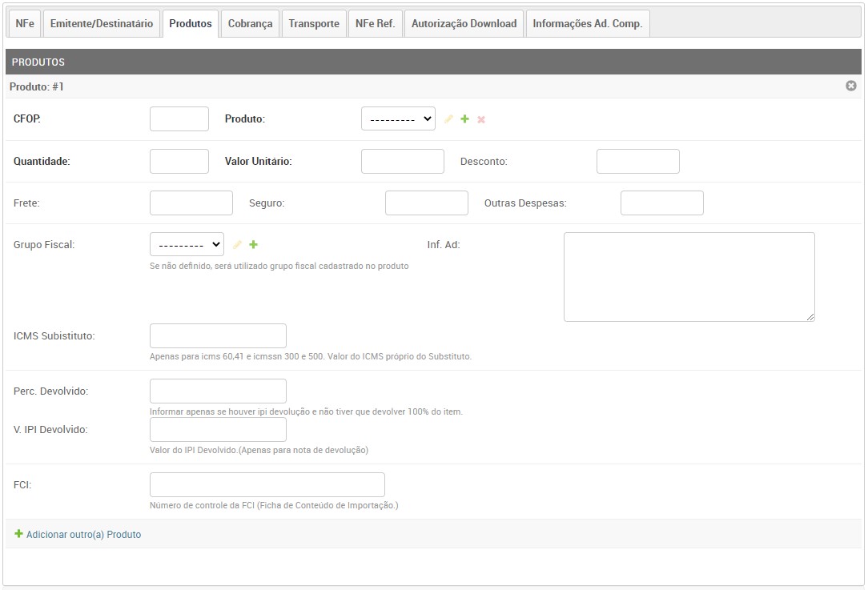Open the Emitente/Destinatário tab
Screen dimensions: 868x590
coord(102,23)
